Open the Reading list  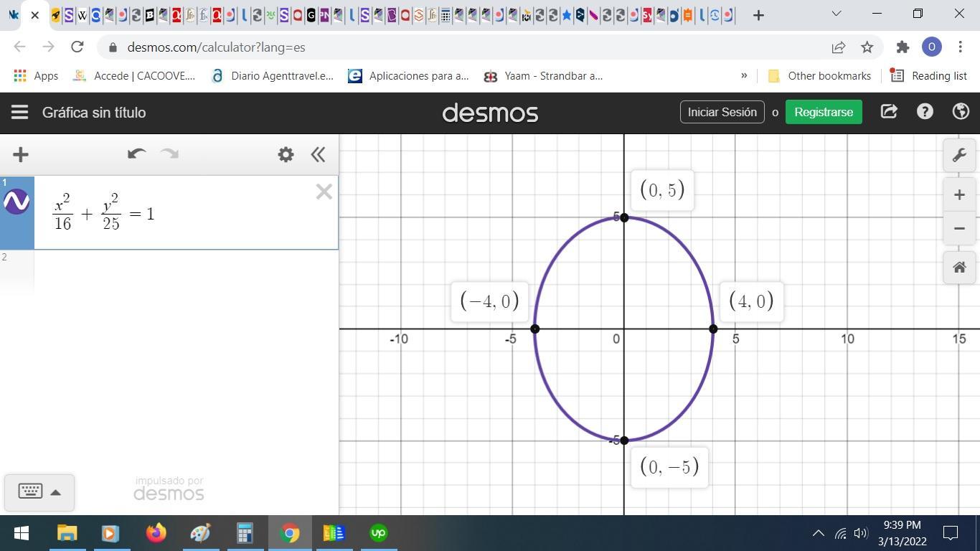[x=928, y=75]
